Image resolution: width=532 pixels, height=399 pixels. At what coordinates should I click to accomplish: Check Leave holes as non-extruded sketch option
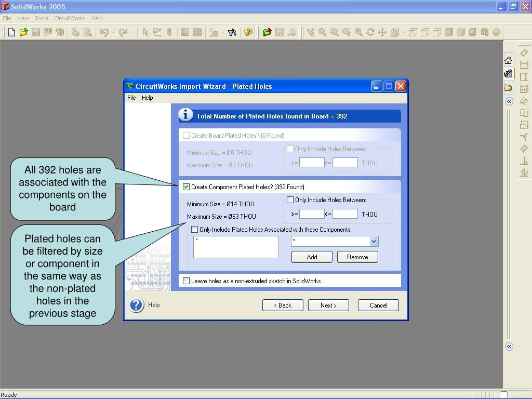(186, 281)
